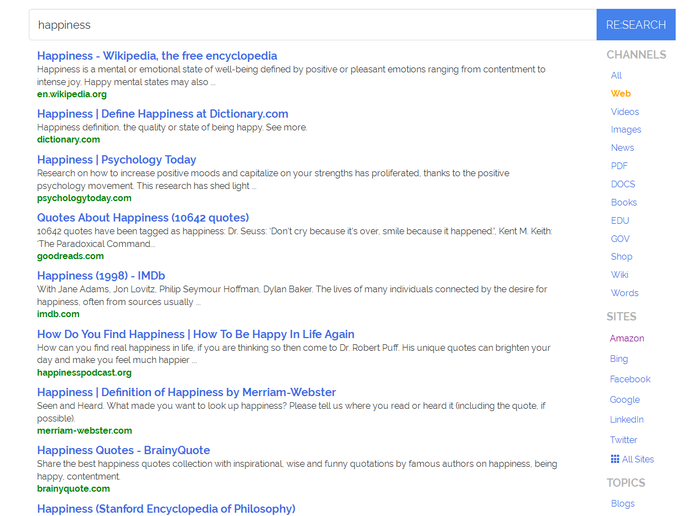Viewport: 700px width, 516px height.
Task: Open the Psychology Today happiness result
Action: click(117, 160)
